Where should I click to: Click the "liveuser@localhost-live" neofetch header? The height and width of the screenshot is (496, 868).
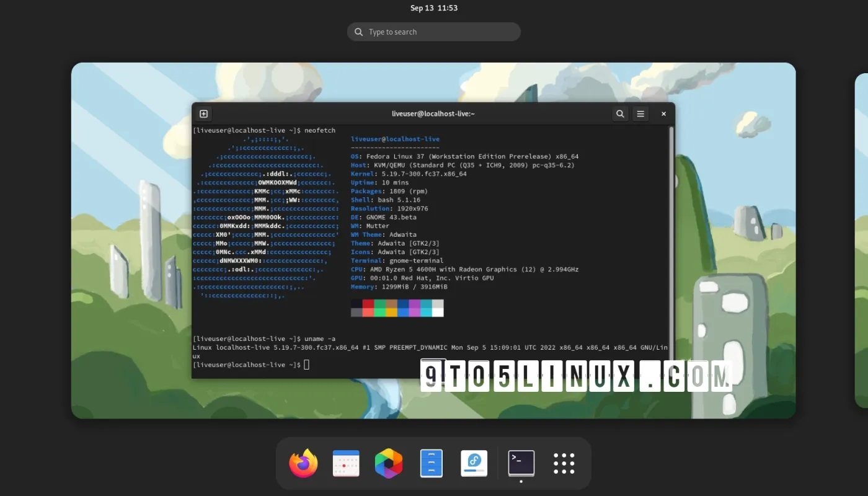[x=395, y=139]
